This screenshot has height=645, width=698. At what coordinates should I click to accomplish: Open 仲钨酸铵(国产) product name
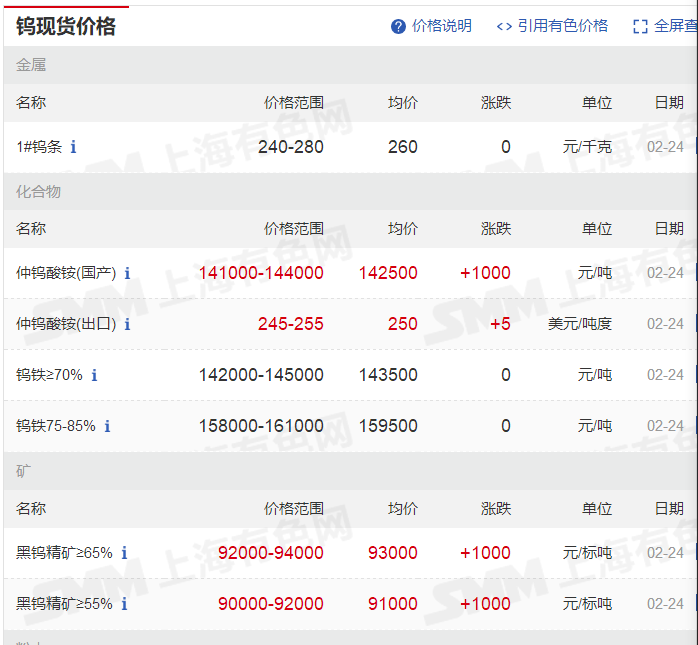click(66, 272)
